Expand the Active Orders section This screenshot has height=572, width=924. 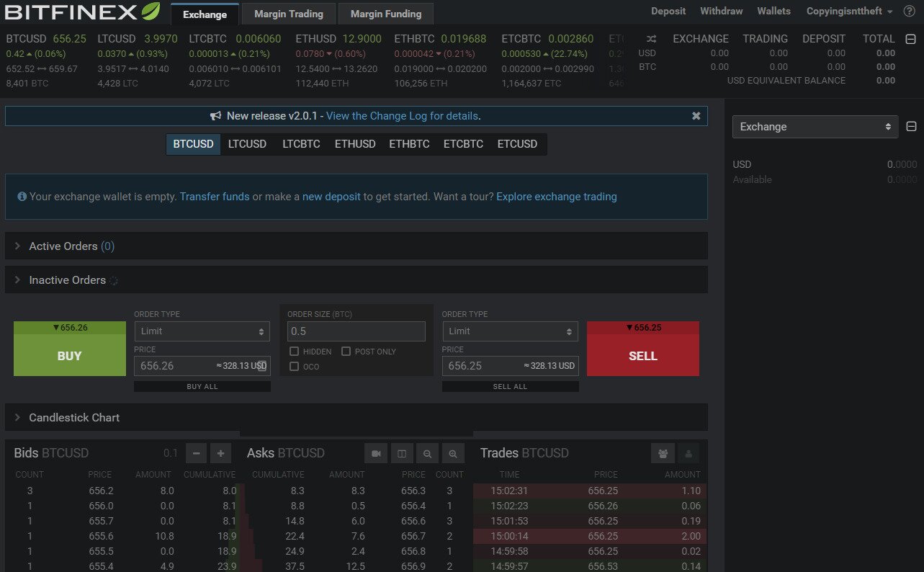(356, 246)
